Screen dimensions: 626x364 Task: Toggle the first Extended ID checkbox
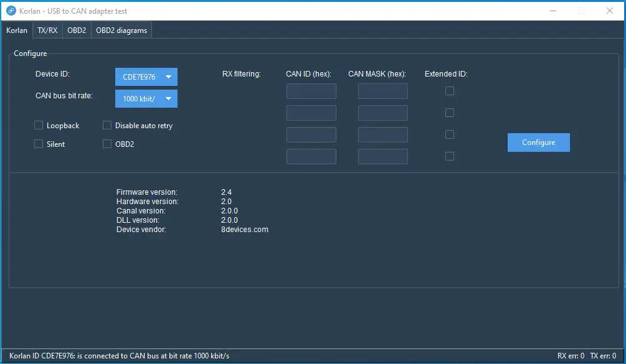[x=450, y=91]
